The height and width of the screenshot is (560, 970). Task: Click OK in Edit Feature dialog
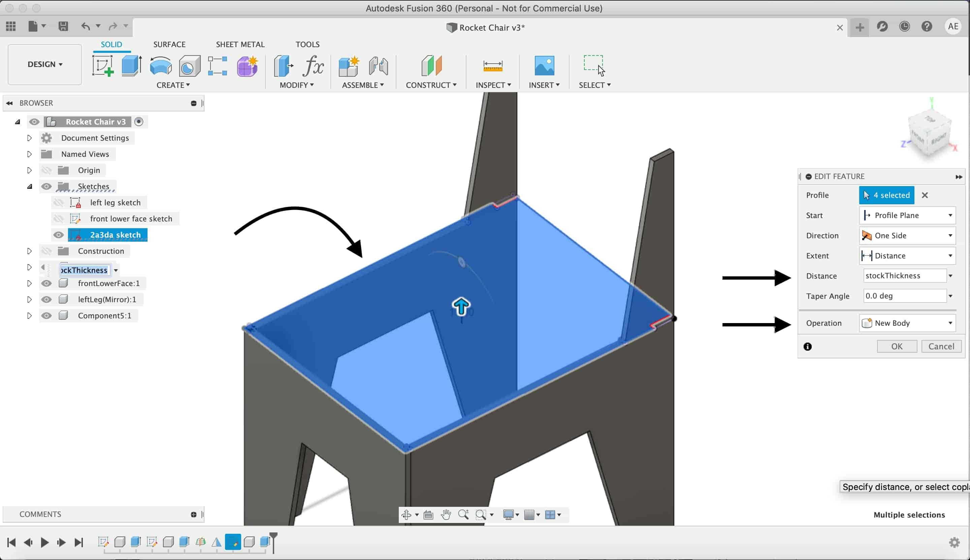(x=897, y=347)
